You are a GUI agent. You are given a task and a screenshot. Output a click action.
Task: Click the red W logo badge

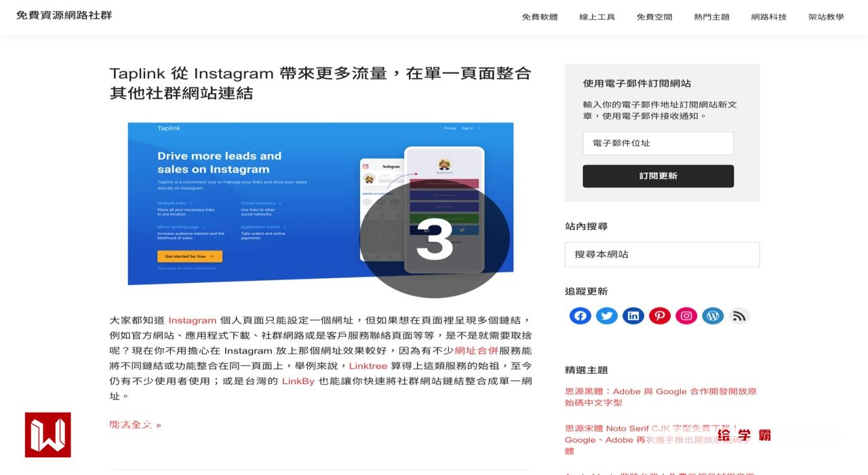point(48,434)
